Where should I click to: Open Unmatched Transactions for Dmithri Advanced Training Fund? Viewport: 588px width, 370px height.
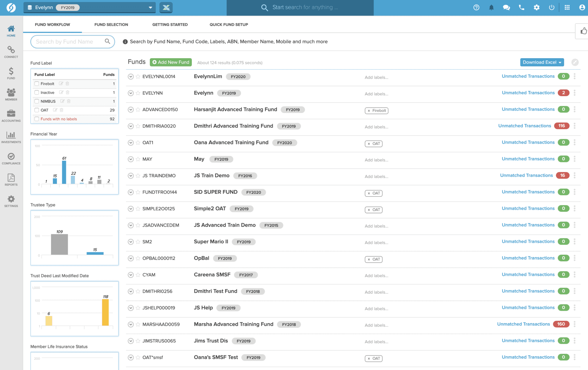525,126
